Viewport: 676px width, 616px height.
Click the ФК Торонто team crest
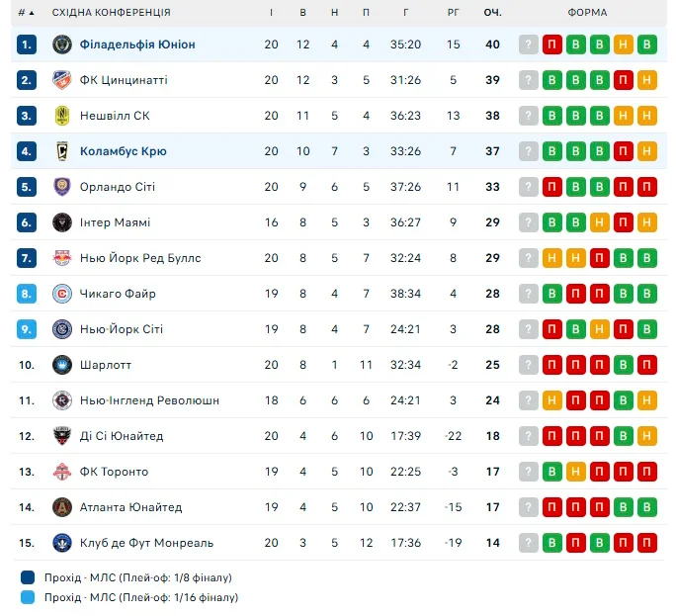click(61, 472)
